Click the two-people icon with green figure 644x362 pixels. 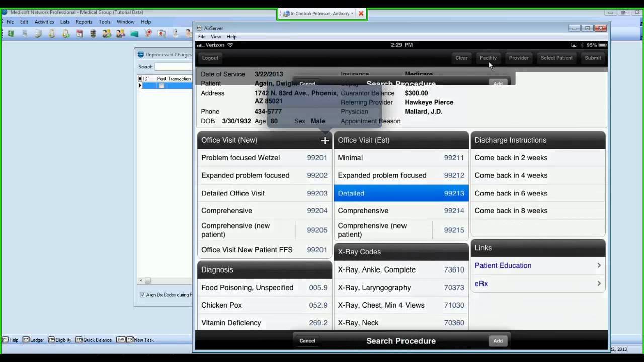tap(107, 34)
